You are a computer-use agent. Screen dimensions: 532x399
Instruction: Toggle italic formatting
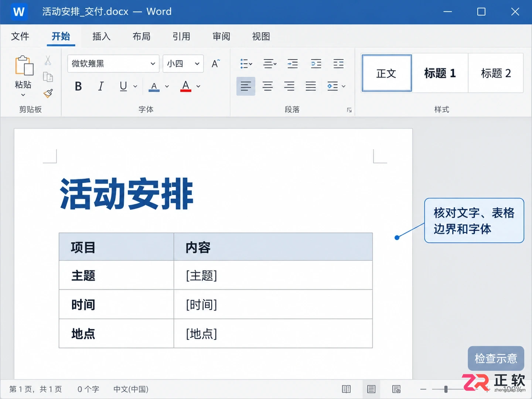click(100, 86)
